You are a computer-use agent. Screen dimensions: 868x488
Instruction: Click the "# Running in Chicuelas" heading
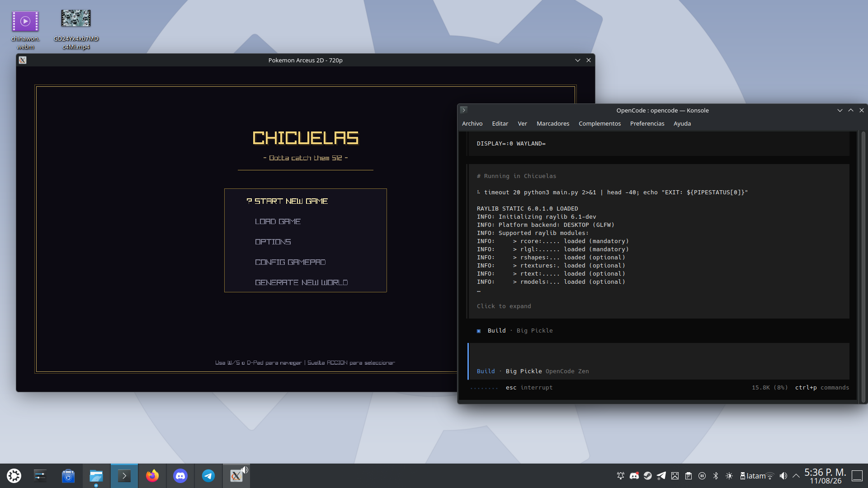tap(516, 176)
